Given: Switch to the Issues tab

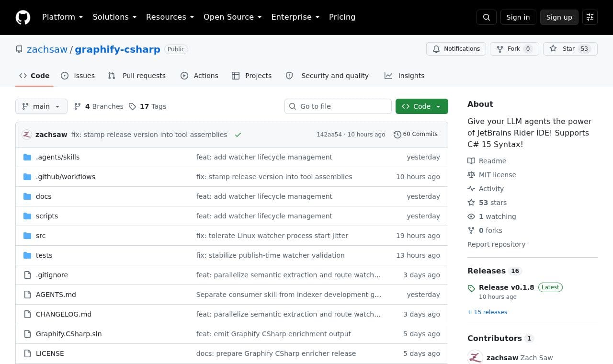Looking at the screenshot, I should [78, 76].
